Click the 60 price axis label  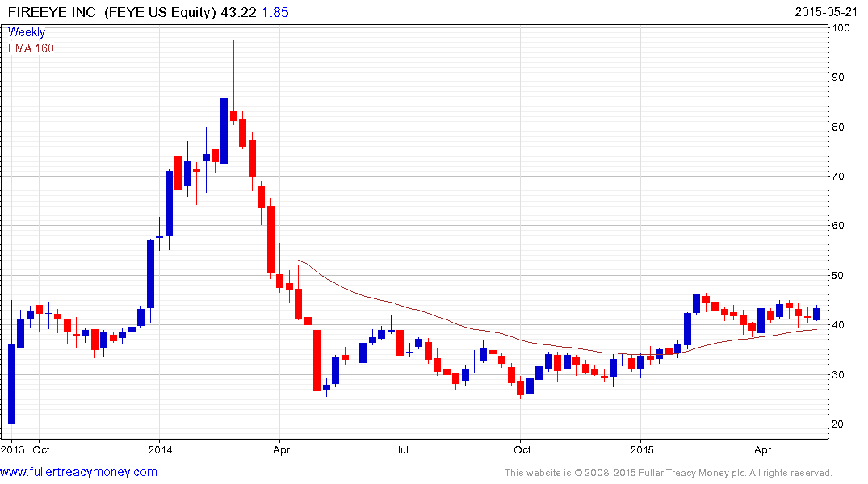coord(838,225)
